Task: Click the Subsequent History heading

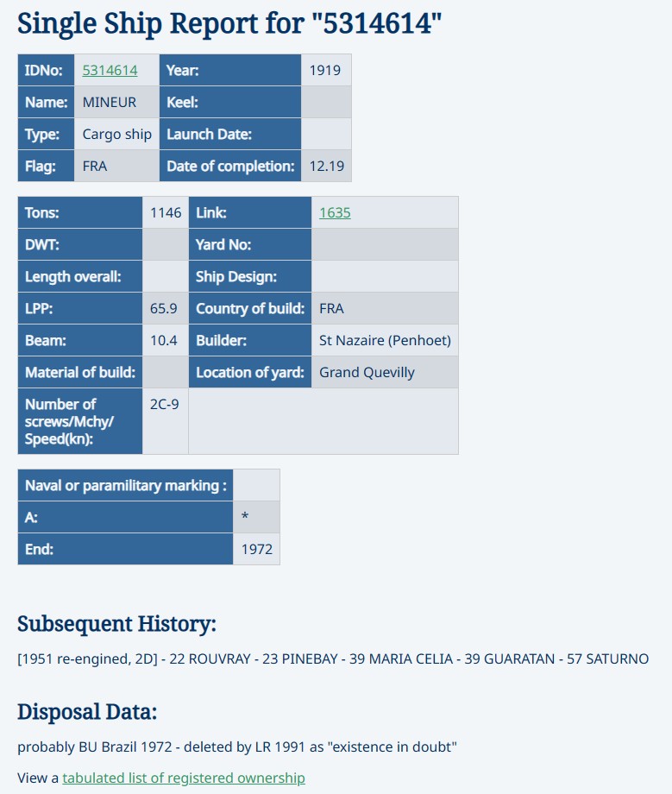Action: (x=117, y=623)
